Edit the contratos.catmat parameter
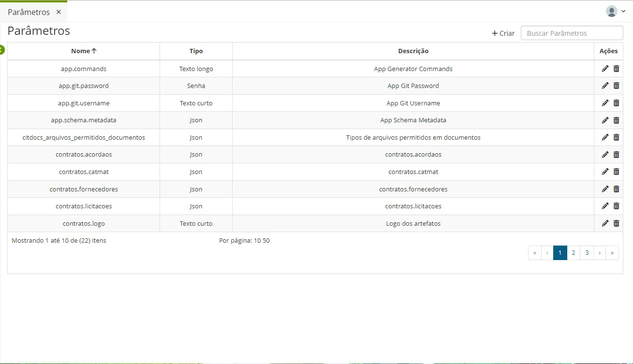633x364 pixels. (605, 172)
